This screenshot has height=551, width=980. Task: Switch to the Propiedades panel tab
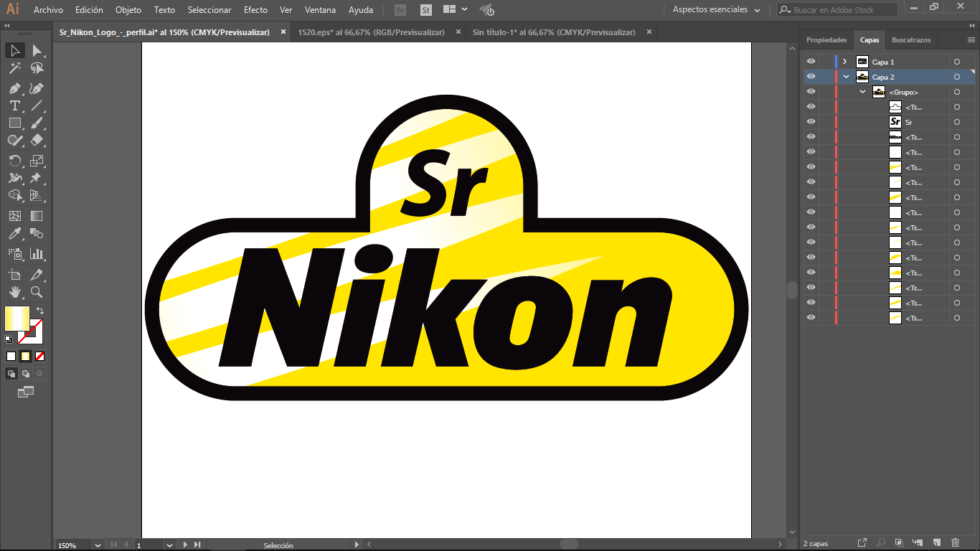click(826, 40)
